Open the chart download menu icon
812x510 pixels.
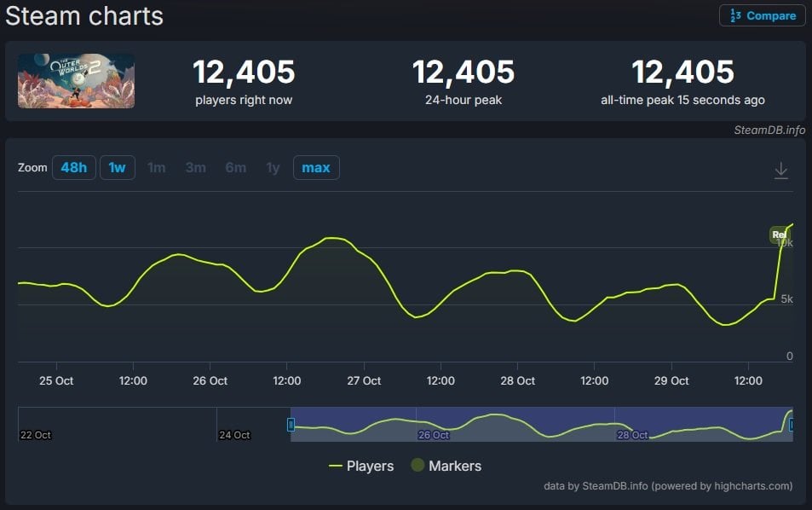click(780, 171)
